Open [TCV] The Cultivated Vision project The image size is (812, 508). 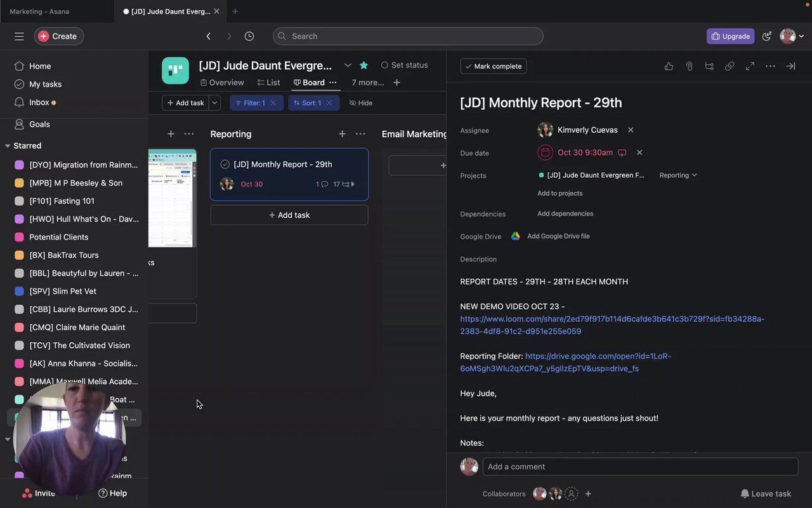tap(79, 345)
